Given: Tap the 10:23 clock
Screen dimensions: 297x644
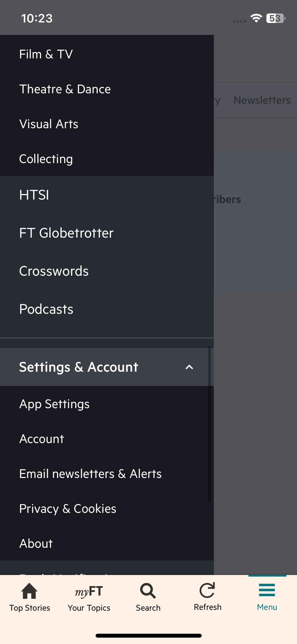Looking at the screenshot, I should (x=37, y=19).
